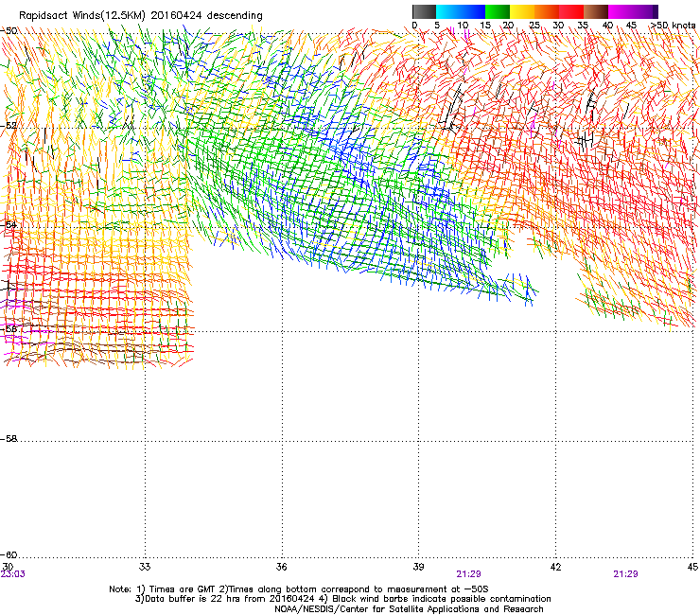Select the '33' longitude axis label
Screen dimensions: 700x615
(145, 567)
